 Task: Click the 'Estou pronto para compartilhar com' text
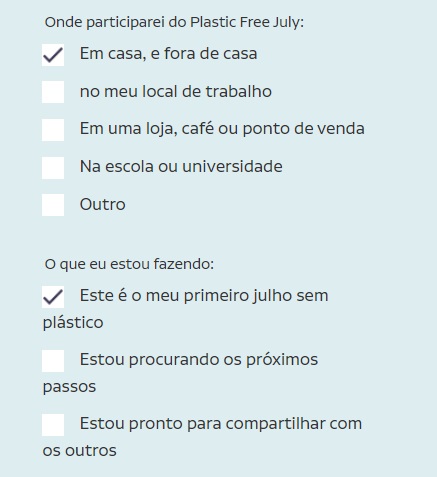(x=221, y=424)
